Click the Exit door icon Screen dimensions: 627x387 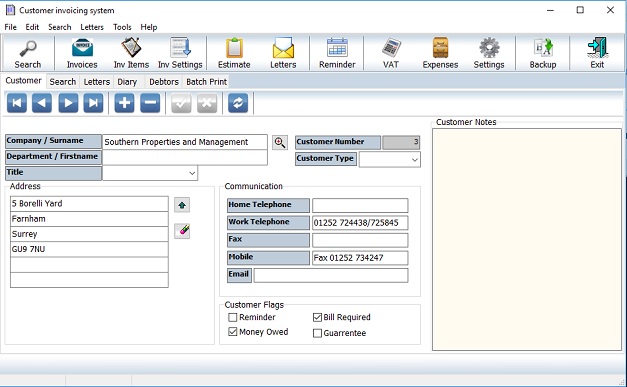[x=597, y=54]
